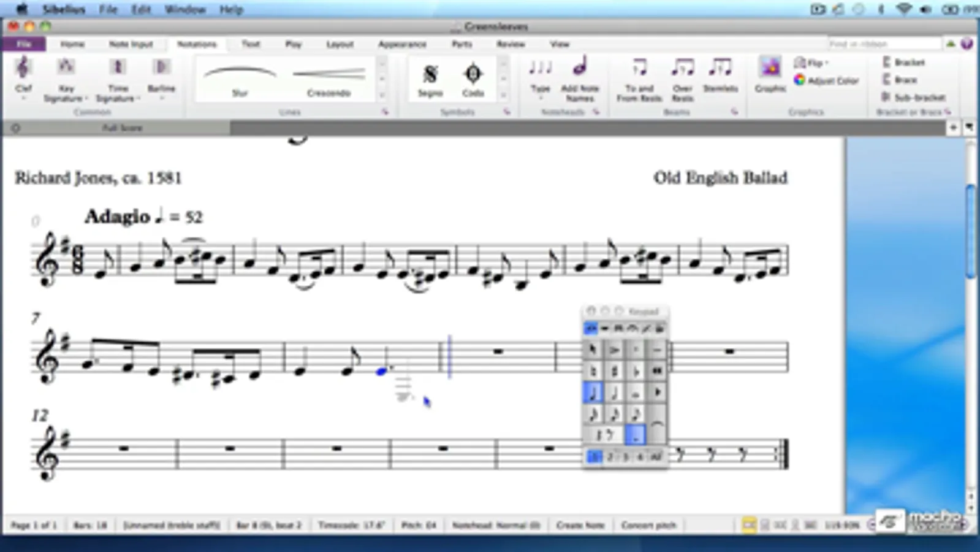Click the Stemlets beam icon
The width and height of the screenshot is (980, 552).
coord(720,75)
